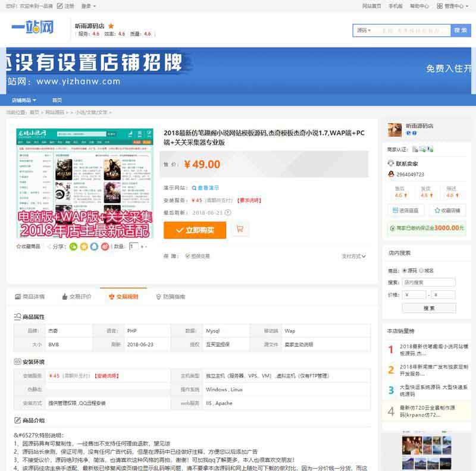This screenshot has width=476, height=471.
Task: Expand the 店铺商品 nav dropdown
Action: pyautogui.click(x=24, y=100)
